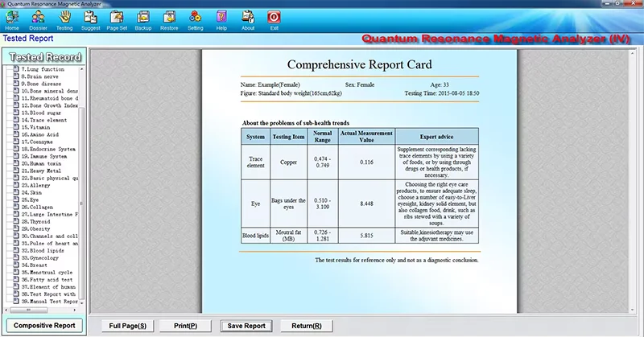This screenshot has width=644, height=337.
Task: Click the Return(R) button
Action: [x=307, y=326]
